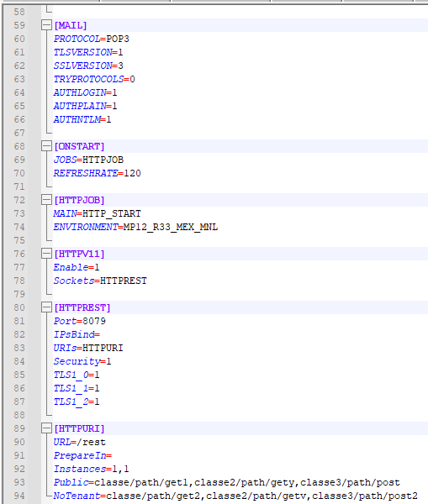Click the AUTHLOGIN=1 line

tap(85, 92)
